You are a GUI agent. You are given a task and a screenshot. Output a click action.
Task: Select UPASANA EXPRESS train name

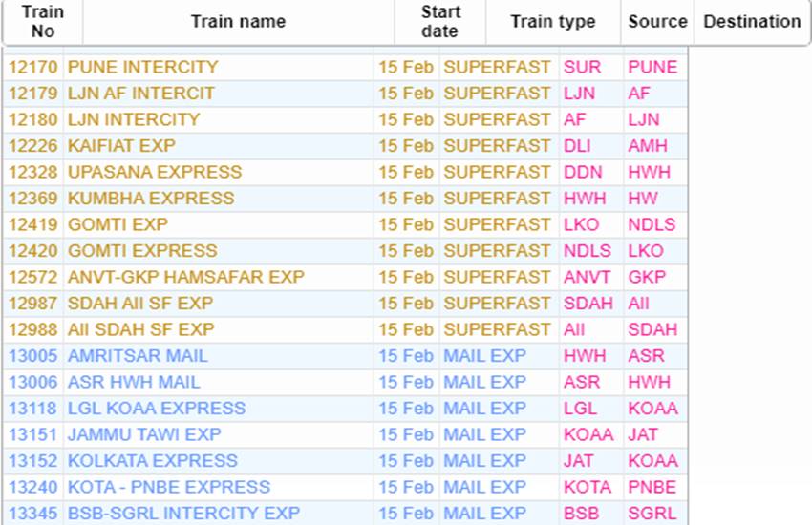[155, 172]
